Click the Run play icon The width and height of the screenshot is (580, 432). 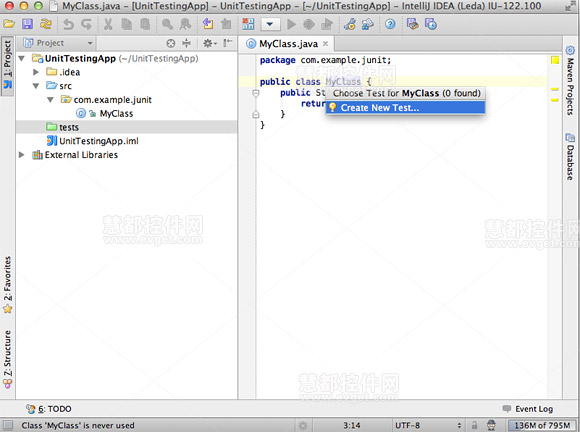[x=291, y=24]
